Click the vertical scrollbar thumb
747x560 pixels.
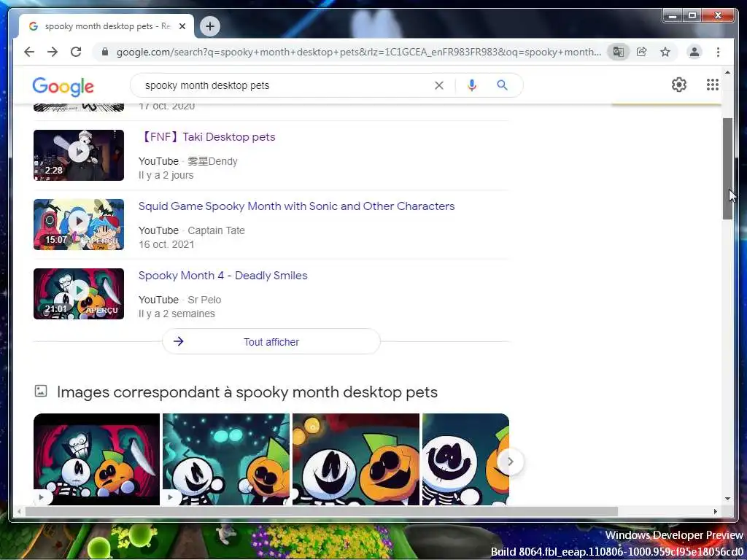[727, 168]
